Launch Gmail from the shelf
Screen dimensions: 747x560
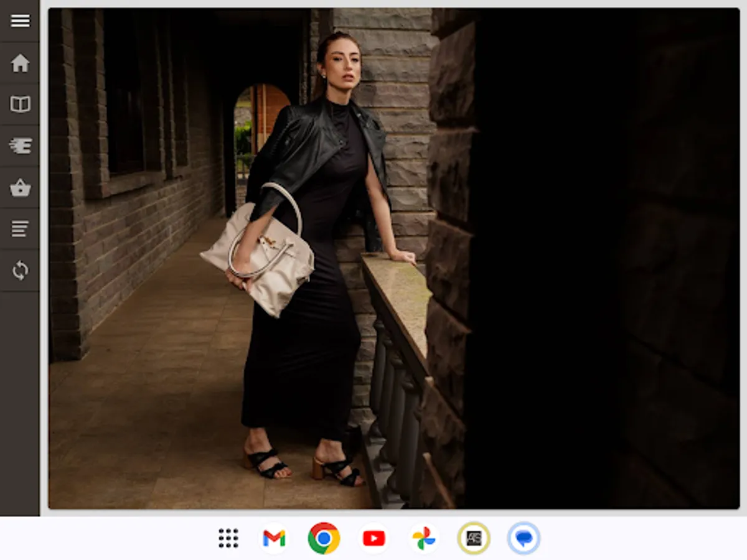274,538
